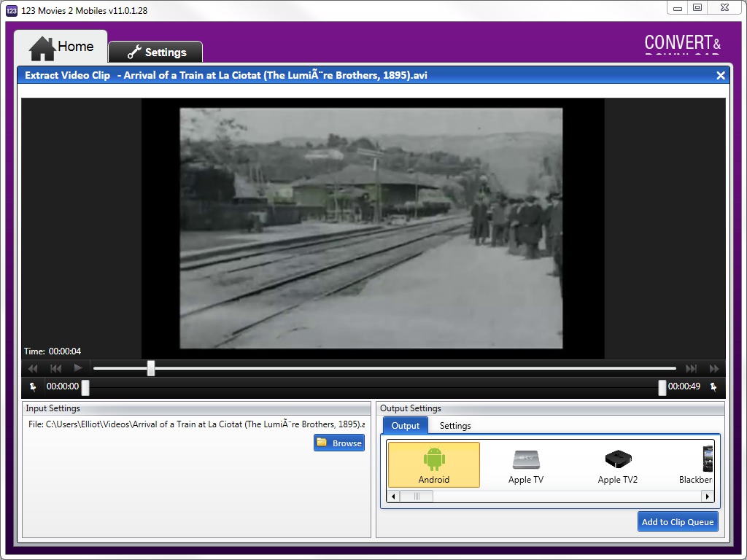747x560 pixels.
Task: Click the clip start trim handle
Action: [85, 388]
